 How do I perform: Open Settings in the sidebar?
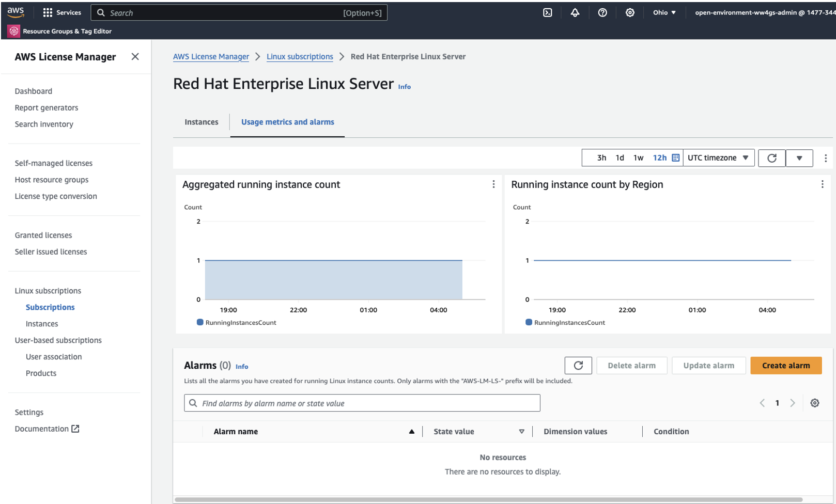pos(29,412)
